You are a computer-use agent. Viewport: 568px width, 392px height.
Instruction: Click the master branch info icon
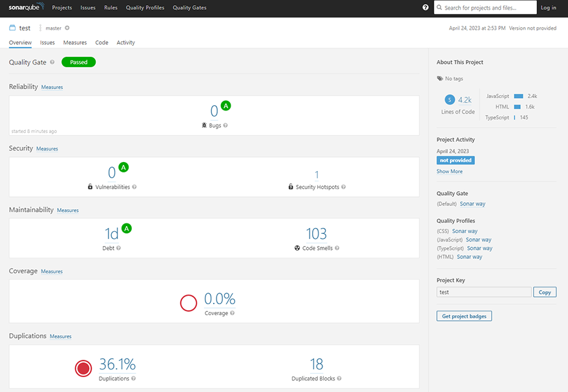[x=67, y=28]
